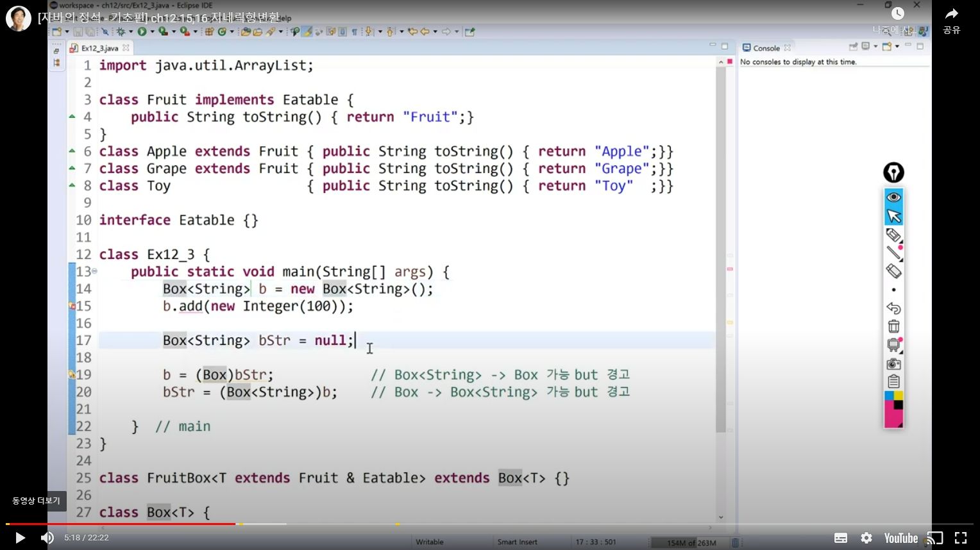Open the Debug dropdown arrow
The height and width of the screenshot is (550, 980).
point(130,31)
